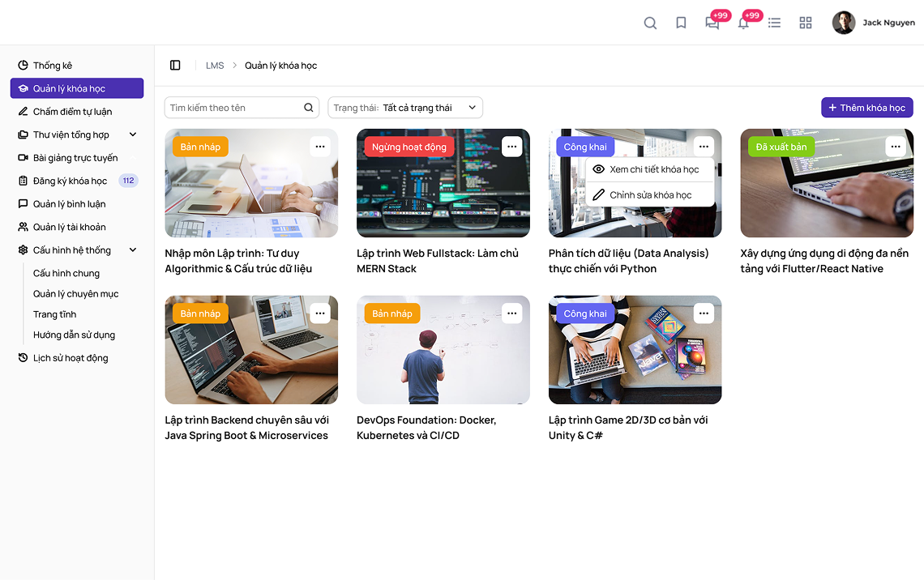This screenshot has height=580, width=924.
Task: Click the Tìm kiếm theo tên input field
Action: tap(233, 108)
